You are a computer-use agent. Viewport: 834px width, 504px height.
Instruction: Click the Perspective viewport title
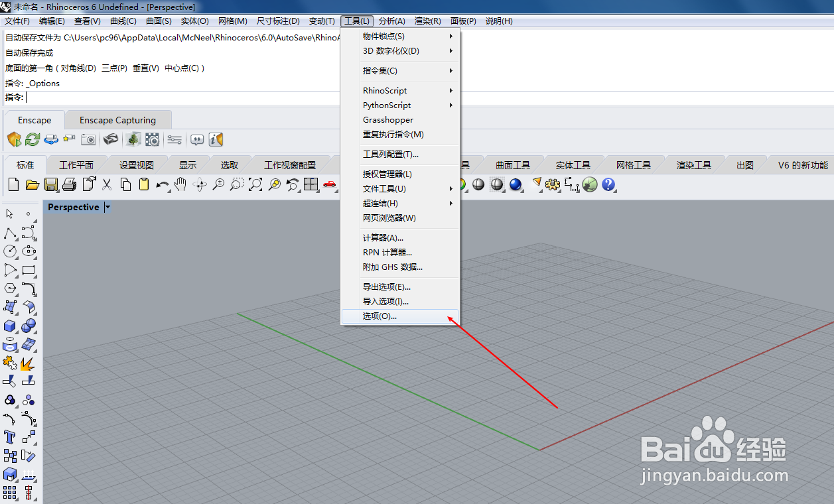click(x=73, y=208)
